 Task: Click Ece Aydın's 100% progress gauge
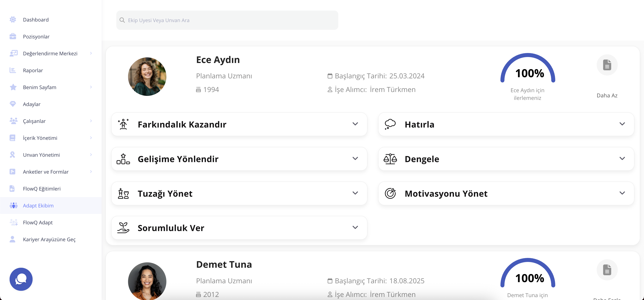[527, 70]
